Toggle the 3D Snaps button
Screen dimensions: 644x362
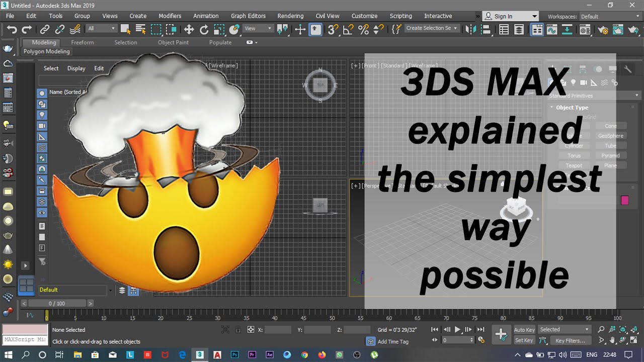[333, 29]
